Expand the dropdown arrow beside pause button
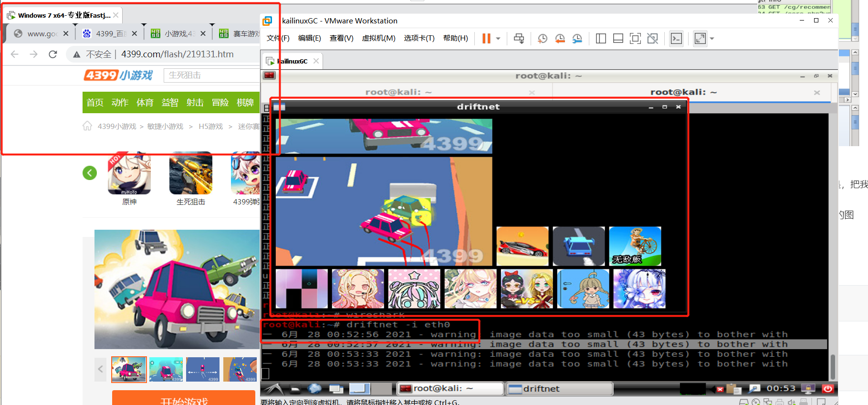This screenshot has width=868, height=405. 498,39
